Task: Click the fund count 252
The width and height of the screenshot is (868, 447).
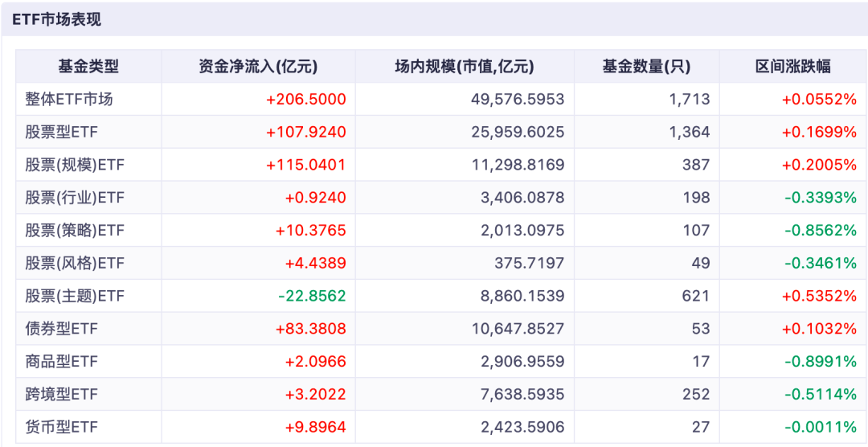Action: (x=696, y=395)
